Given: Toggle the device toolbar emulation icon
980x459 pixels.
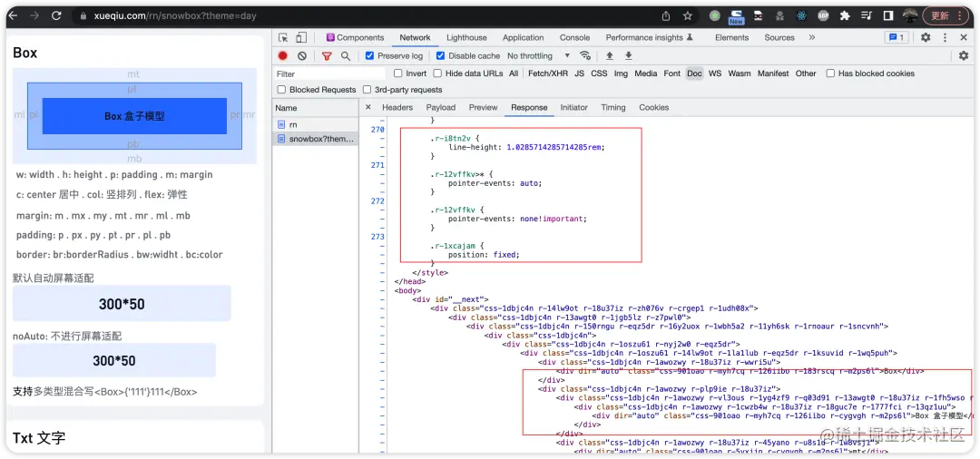Looking at the screenshot, I should coord(301,37).
